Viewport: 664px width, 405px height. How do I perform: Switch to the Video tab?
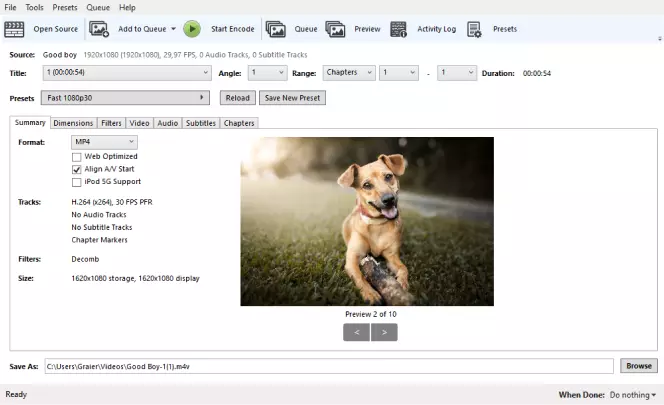click(x=139, y=123)
